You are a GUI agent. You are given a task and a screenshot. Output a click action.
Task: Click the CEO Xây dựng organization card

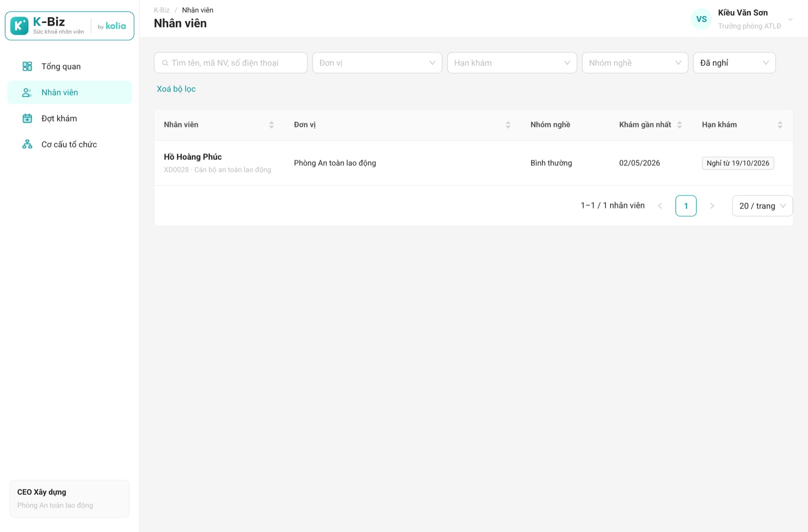[x=70, y=499]
